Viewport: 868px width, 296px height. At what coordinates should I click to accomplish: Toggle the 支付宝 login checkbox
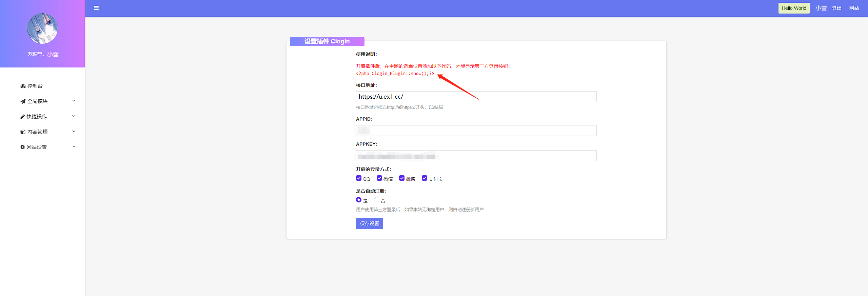(x=425, y=178)
